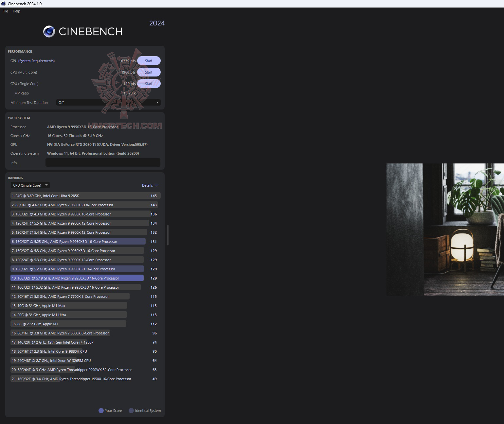Select the Threadripper 1950X ranking row
The image size is (504, 424).
(x=85, y=379)
